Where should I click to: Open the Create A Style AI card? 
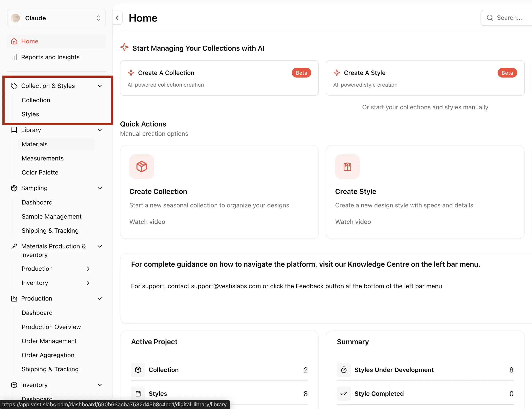pyautogui.click(x=425, y=78)
